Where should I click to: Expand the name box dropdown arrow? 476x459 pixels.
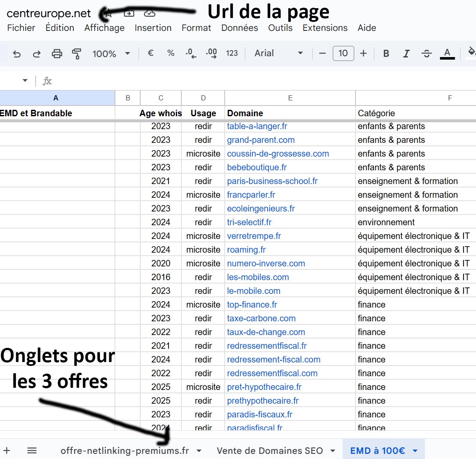click(x=25, y=81)
